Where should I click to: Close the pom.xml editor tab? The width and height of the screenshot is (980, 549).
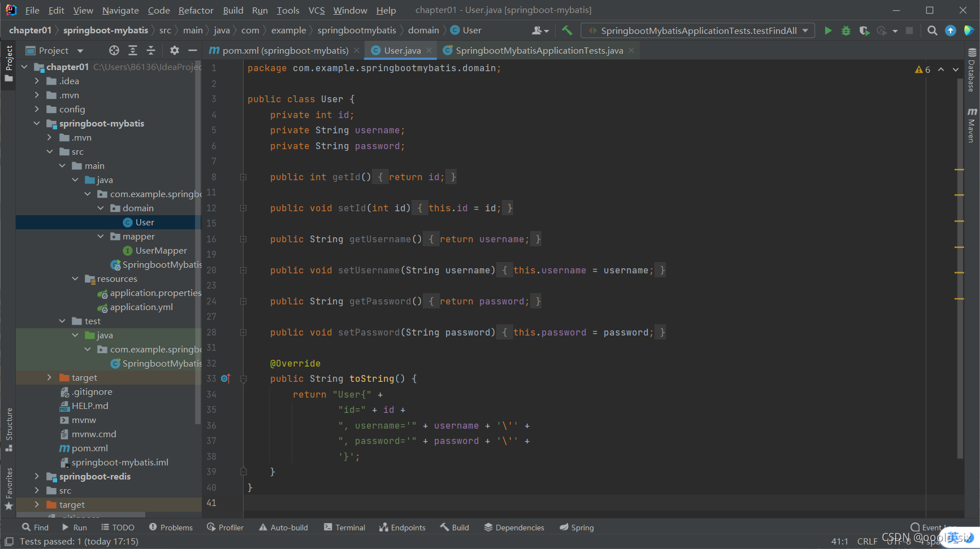click(x=357, y=50)
